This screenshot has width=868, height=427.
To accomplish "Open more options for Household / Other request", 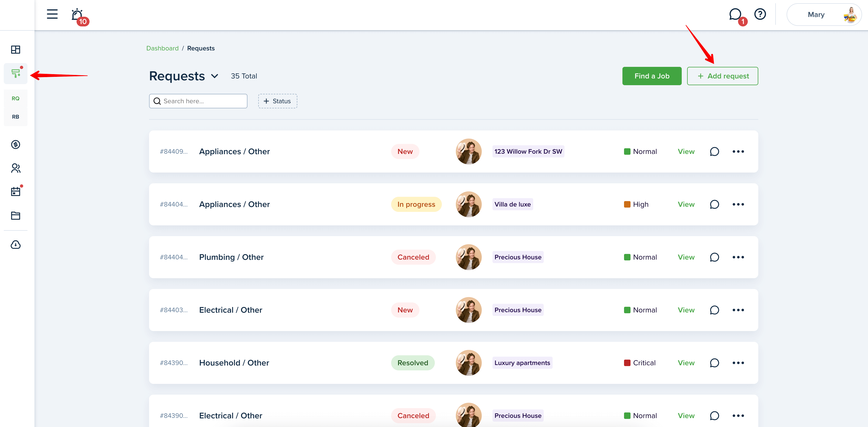I will [738, 363].
